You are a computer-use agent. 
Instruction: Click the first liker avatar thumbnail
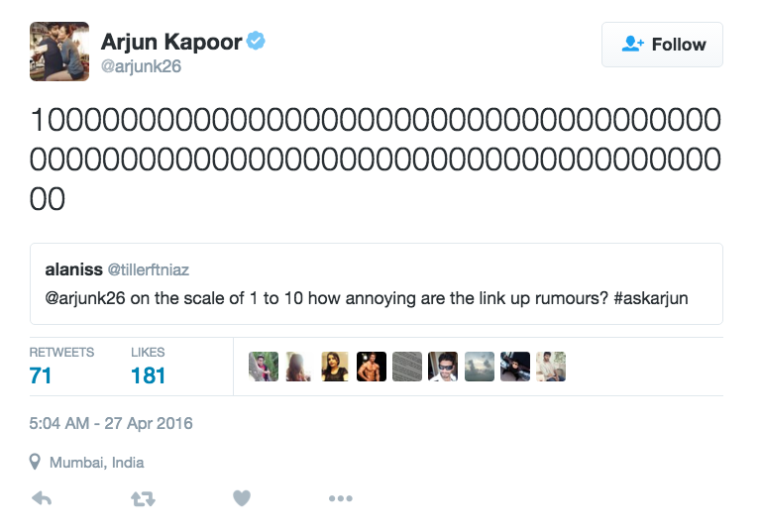click(x=264, y=367)
